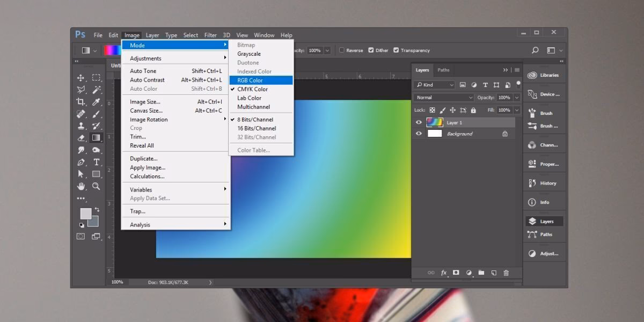Open the Filter menu
This screenshot has width=644, height=322.
pos(210,35)
